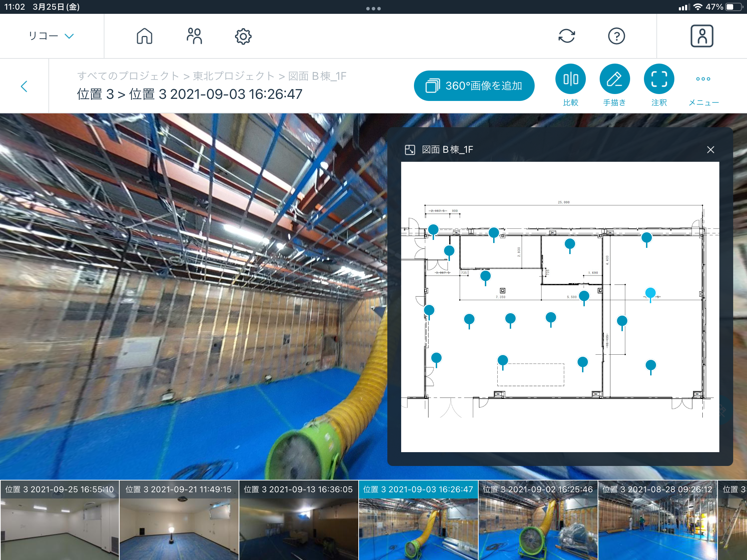Screen dimensions: 747x560
Task: Open the help question mark icon
Action: tap(616, 36)
